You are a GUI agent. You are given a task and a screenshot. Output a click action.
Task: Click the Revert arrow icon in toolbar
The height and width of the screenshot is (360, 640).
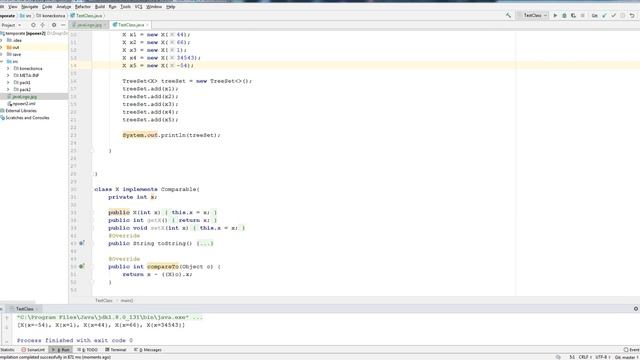632,16
